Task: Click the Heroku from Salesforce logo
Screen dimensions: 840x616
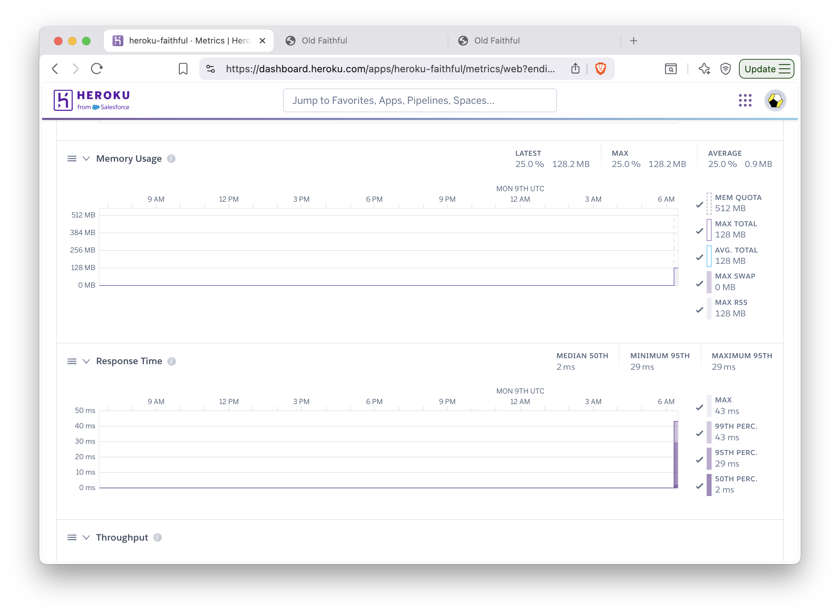Action: click(x=91, y=100)
